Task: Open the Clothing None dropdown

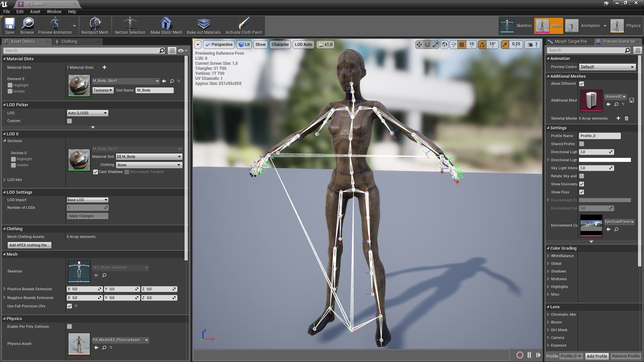Action: click(x=149, y=165)
